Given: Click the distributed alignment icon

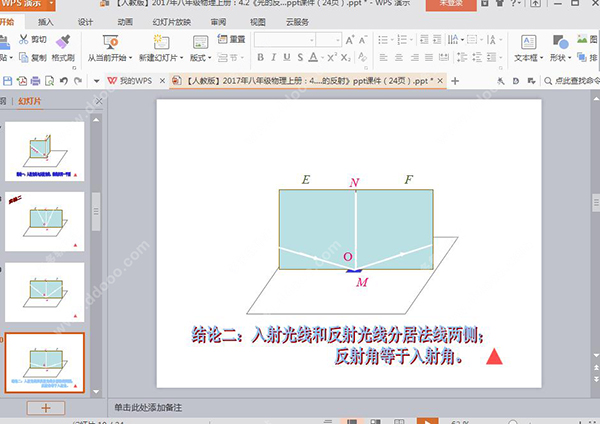Looking at the screenshot, I should pyautogui.click(x=444, y=58).
